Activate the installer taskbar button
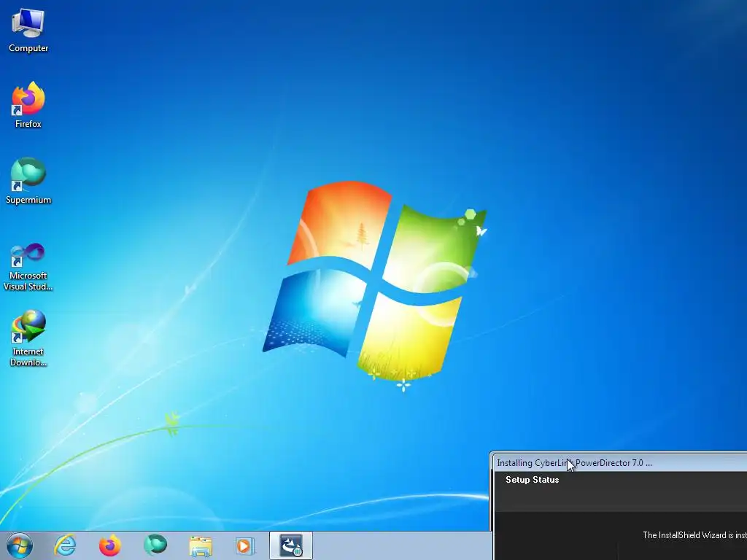747x560 pixels. point(291,545)
